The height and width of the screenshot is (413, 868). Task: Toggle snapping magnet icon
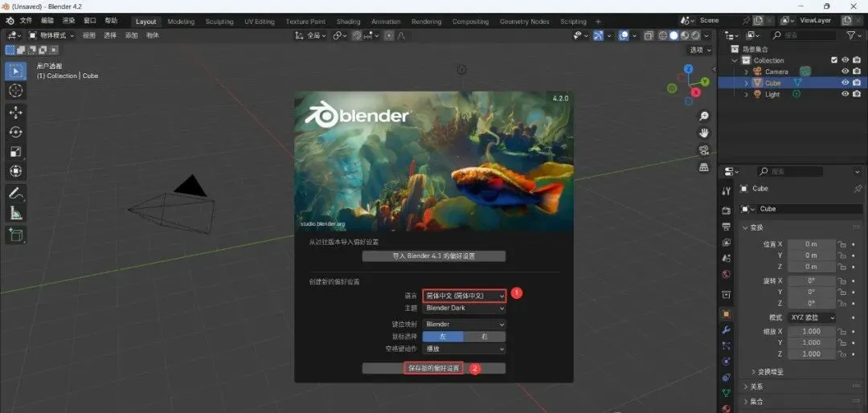tap(357, 35)
